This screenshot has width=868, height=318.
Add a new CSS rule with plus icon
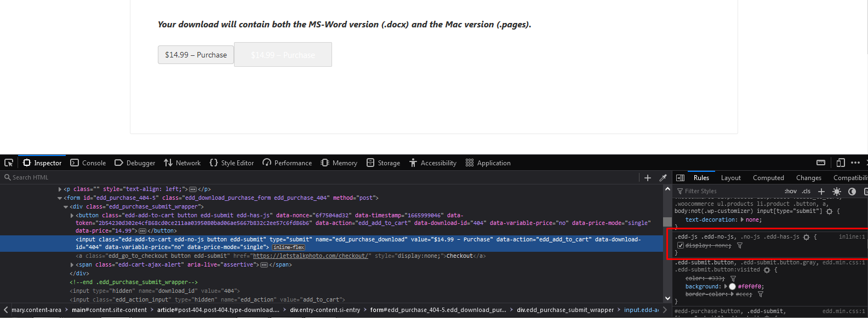(x=821, y=191)
